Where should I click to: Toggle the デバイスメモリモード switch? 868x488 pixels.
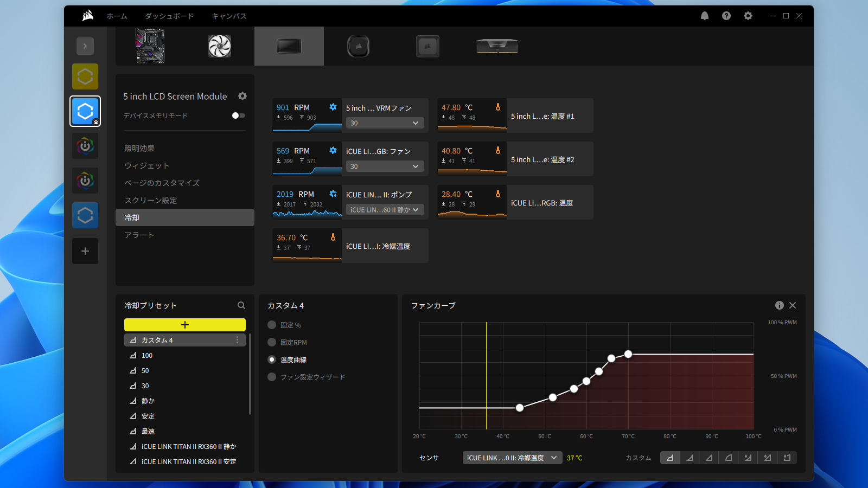coord(238,115)
